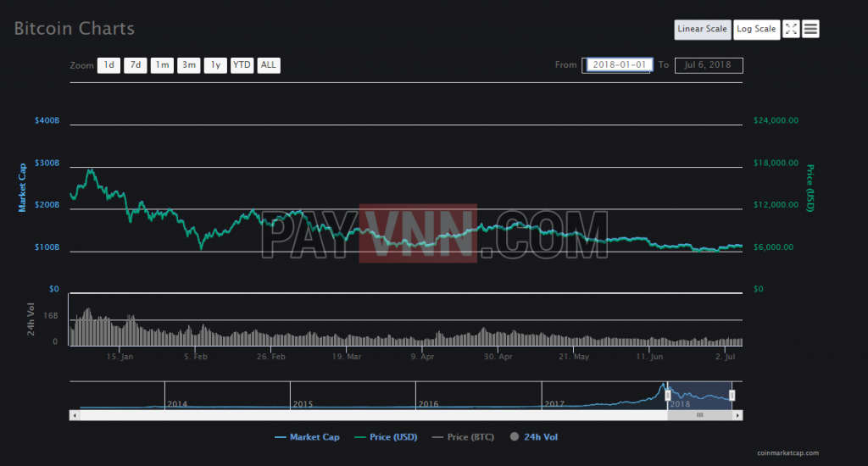Show ALL time range
Image resolution: width=868 pixels, height=466 pixels.
(x=269, y=65)
